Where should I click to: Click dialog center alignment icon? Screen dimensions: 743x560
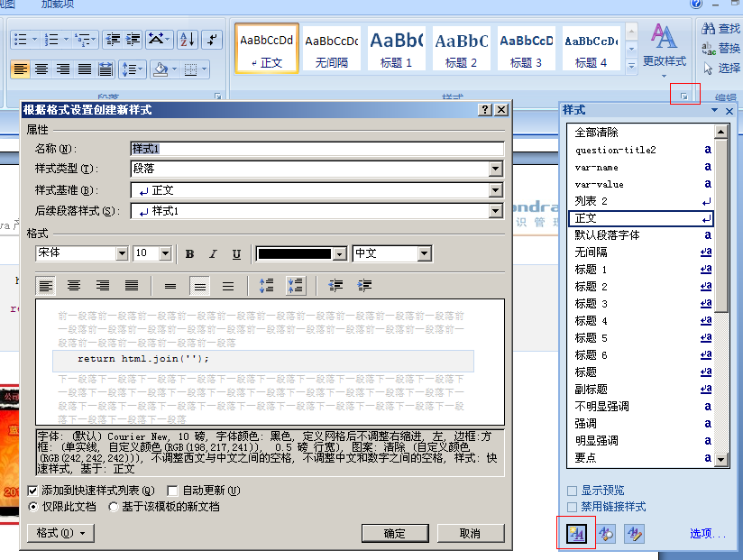[73, 286]
